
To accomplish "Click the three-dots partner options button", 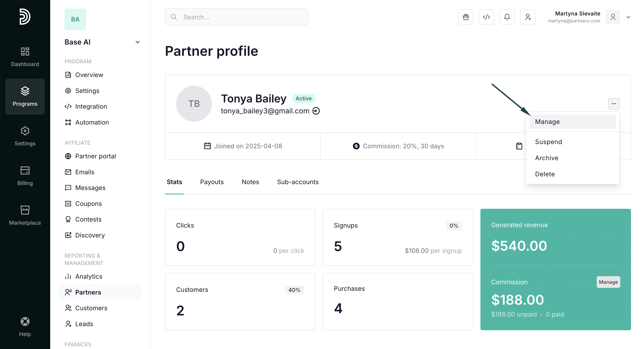I will click(614, 103).
